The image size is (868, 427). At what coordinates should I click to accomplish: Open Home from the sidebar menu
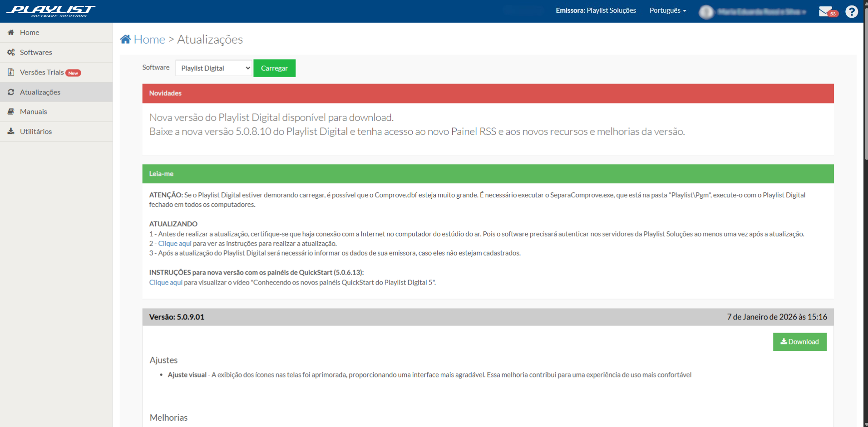[30, 32]
